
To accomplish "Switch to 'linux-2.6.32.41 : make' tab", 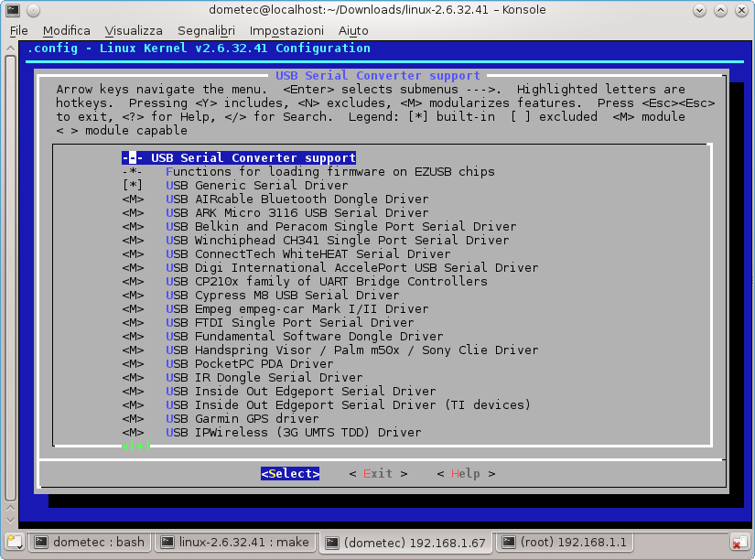I will click(x=235, y=542).
